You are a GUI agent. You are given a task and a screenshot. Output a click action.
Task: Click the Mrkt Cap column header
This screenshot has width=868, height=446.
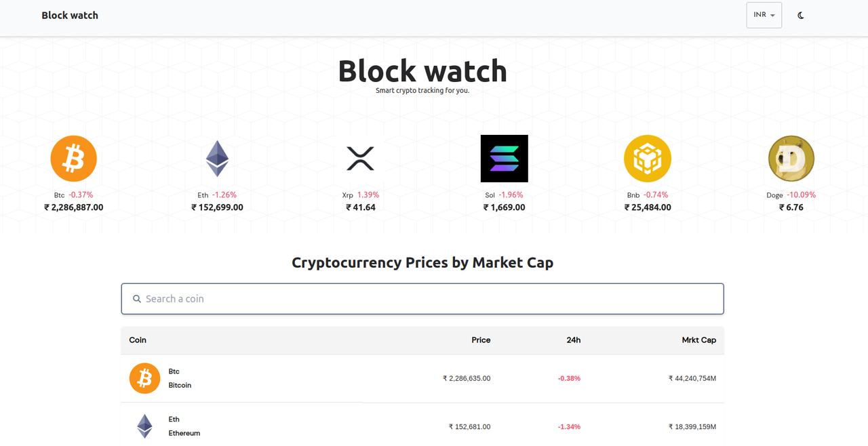pos(698,340)
